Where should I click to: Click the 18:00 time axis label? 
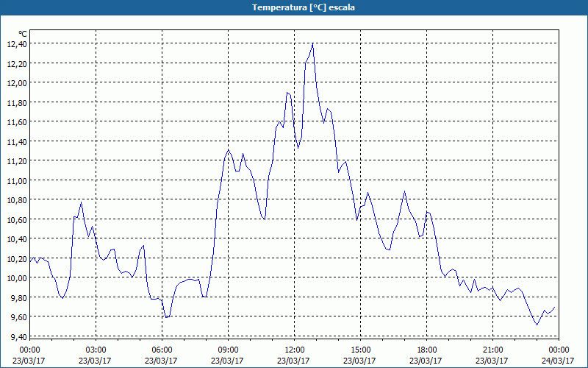426,350
